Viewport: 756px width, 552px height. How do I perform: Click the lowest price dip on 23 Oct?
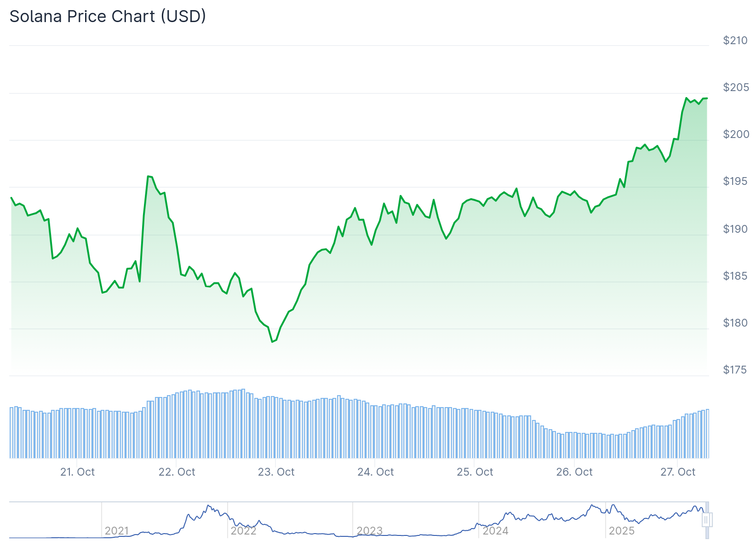(272, 342)
